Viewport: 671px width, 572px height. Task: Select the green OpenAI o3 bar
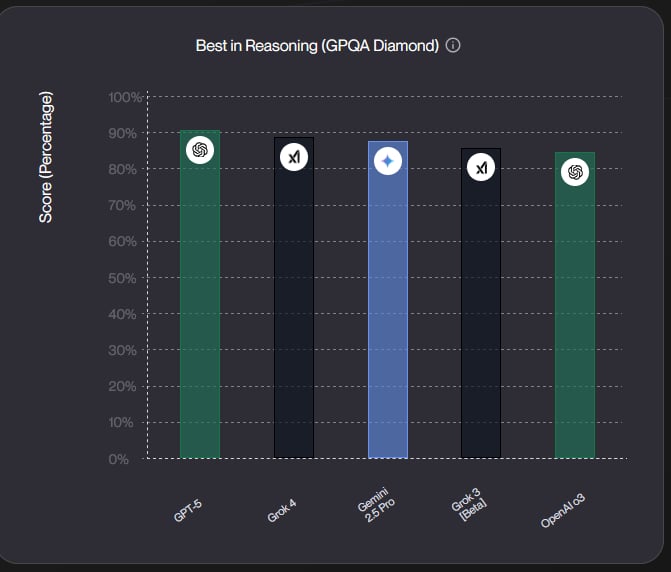coord(575,305)
